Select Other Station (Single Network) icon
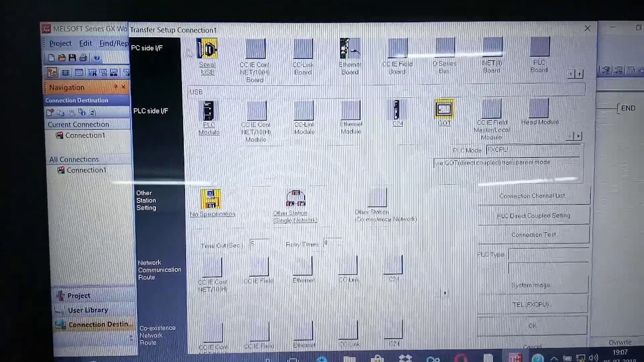 point(295,199)
